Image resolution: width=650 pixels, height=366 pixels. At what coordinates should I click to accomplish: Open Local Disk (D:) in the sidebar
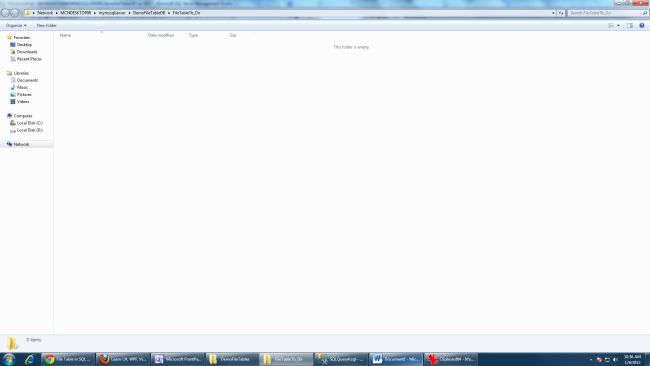[29, 130]
